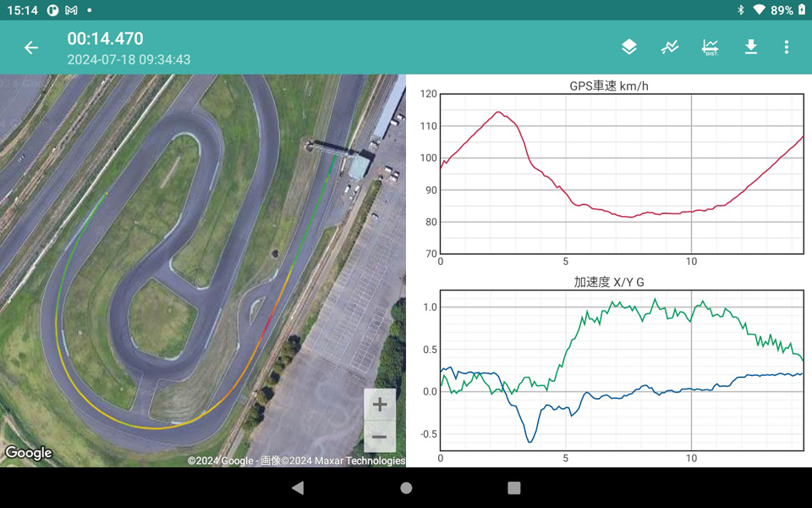Go back using the arrow icon
Screen dimensions: 812x508
tap(31, 47)
